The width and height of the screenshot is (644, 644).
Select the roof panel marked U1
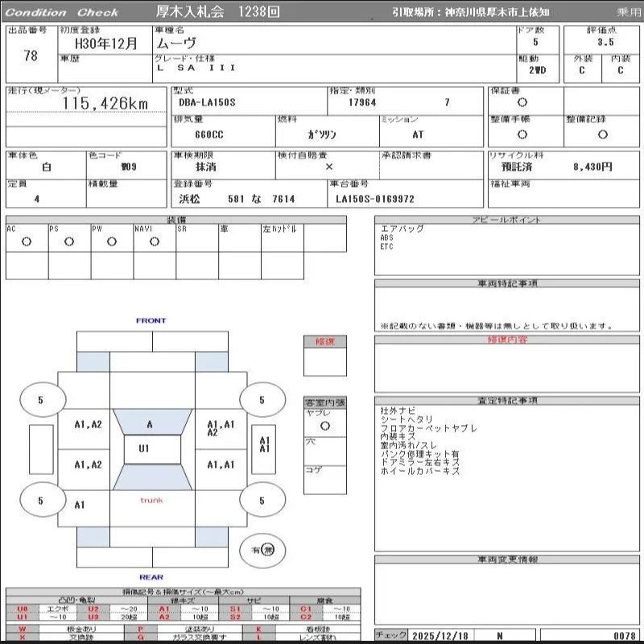(144, 448)
